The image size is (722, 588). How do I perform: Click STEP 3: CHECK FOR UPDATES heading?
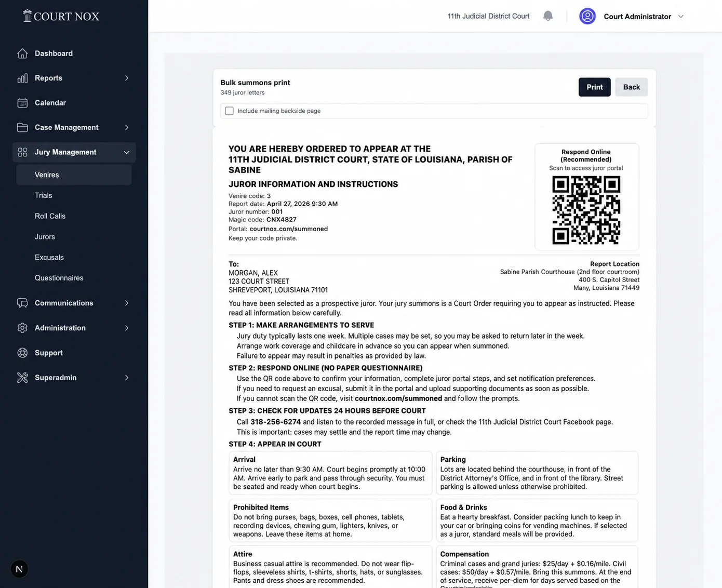click(x=327, y=411)
